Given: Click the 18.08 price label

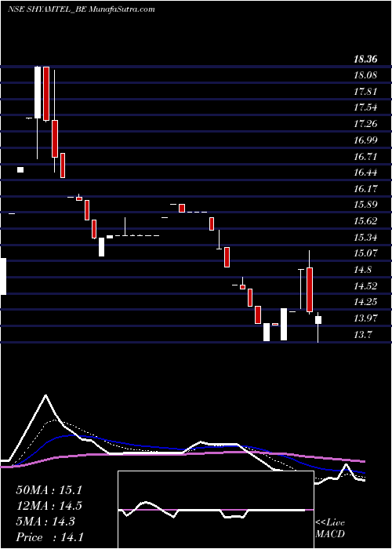Looking at the screenshot, I should [x=365, y=75].
